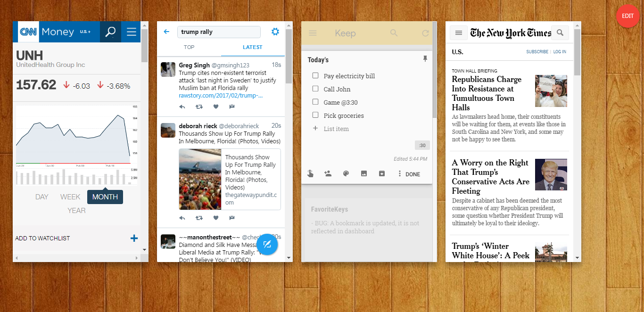Screen dimensions: 644x312
Task: Expand the CNN Money U.S.+ edition selector
Action: [85, 32]
